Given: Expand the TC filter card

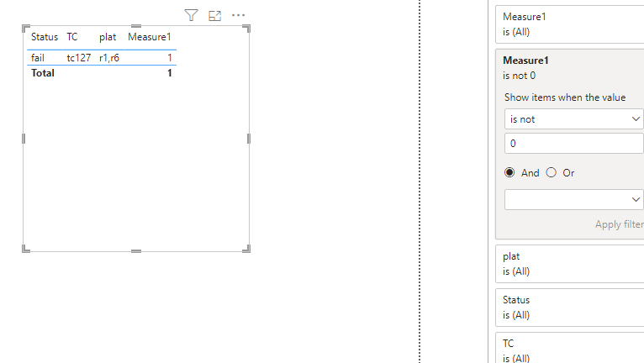Looking at the screenshot, I should click(570, 348).
